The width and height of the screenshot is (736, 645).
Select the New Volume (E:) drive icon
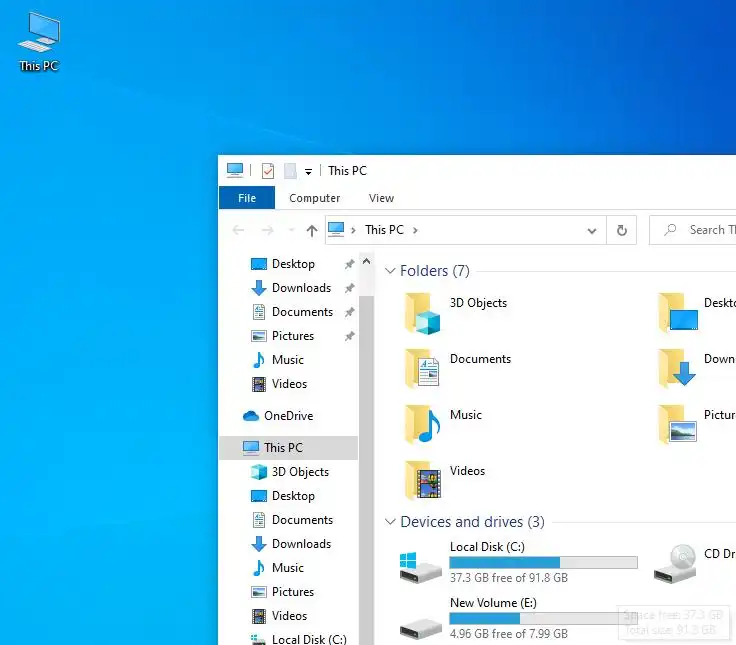tap(420, 628)
